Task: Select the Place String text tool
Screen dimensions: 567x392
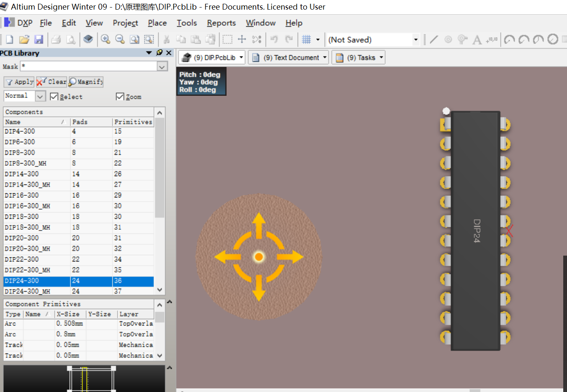Action: pyautogui.click(x=477, y=39)
